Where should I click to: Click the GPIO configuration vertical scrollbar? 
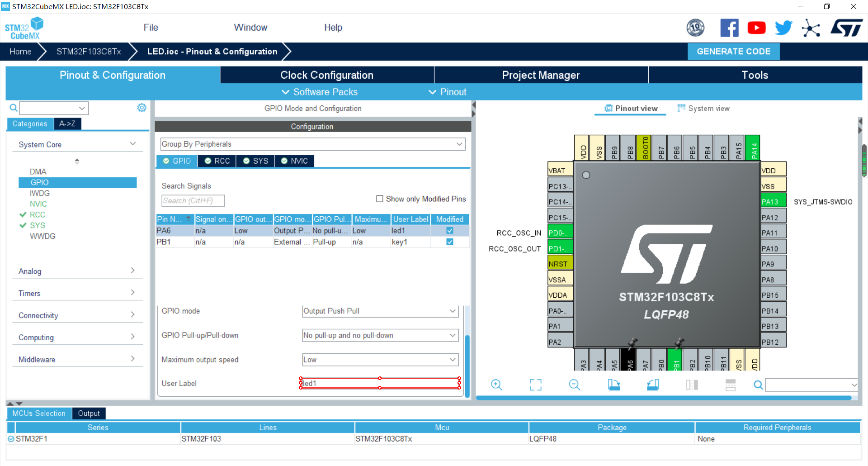pos(467,366)
